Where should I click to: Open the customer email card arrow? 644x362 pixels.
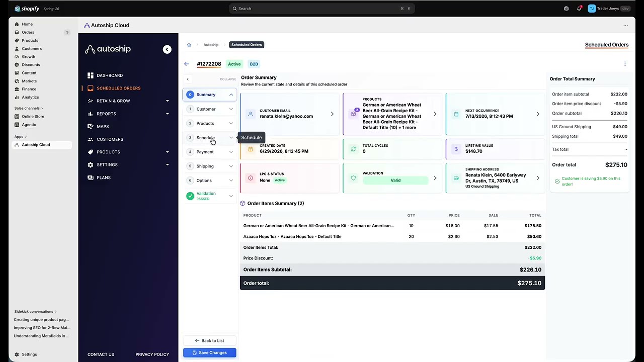pyautogui.click(x=332, y=114)
